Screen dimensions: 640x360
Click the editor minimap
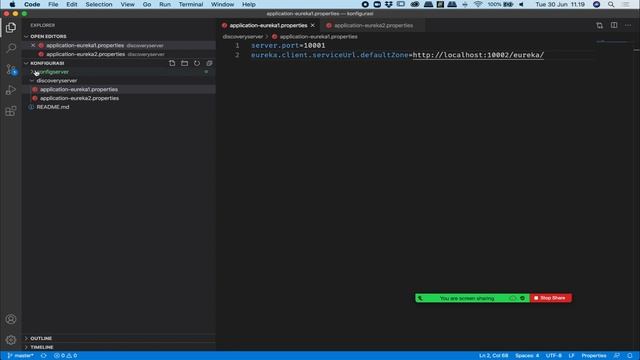tap(614, 42)
